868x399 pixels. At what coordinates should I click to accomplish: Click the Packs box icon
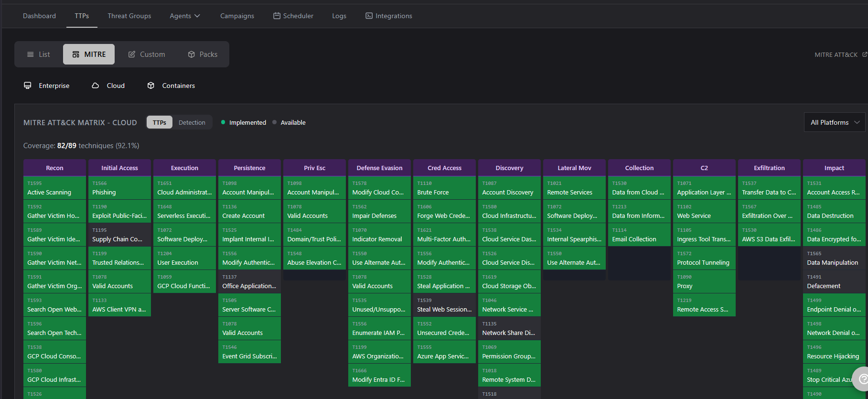192,54
